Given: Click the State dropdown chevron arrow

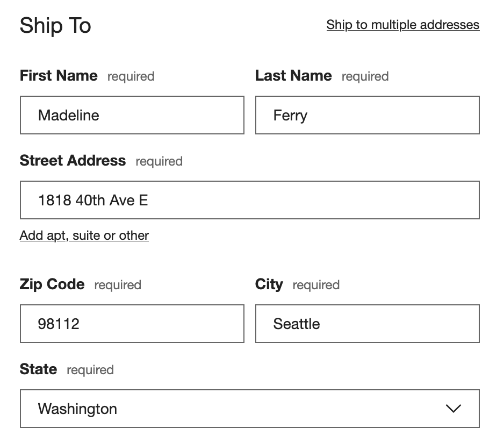Looking at the screenshot, I should click(453, 409).
